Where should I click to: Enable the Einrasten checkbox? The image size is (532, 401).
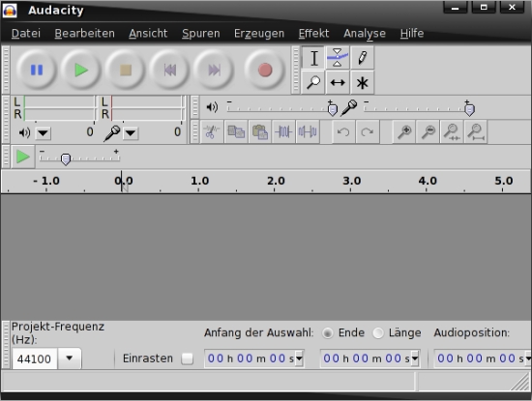187,358
